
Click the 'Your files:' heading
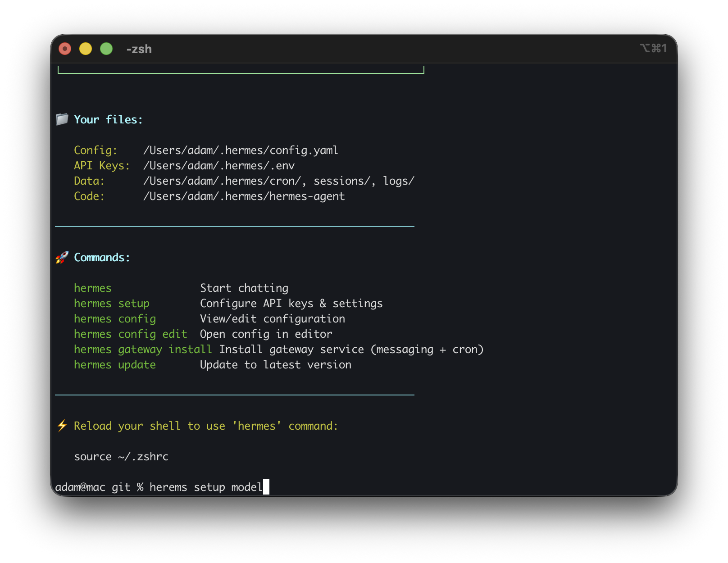[x=109, y=119]
